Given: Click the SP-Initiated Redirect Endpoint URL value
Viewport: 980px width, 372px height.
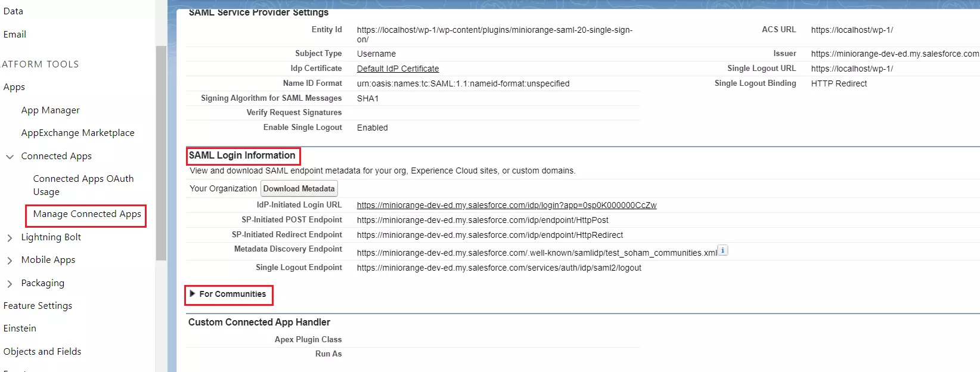Looking at the screenshot, I should point(490,235).
